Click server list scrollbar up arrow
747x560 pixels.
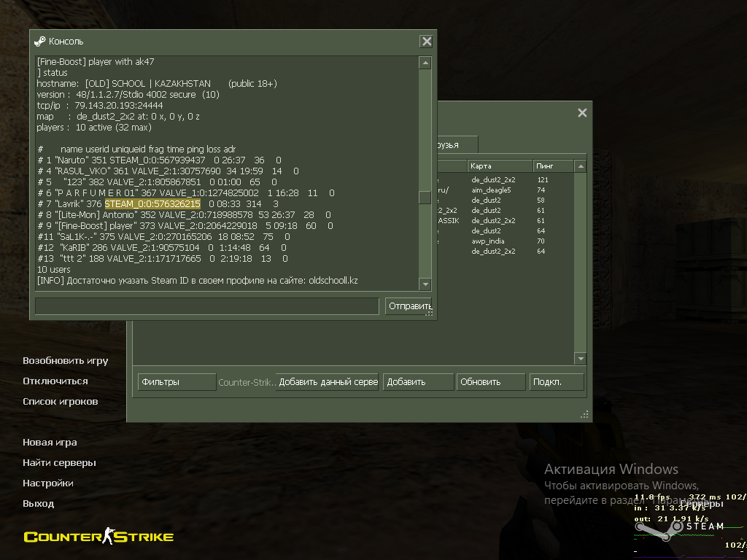click(x=580, y=166)
